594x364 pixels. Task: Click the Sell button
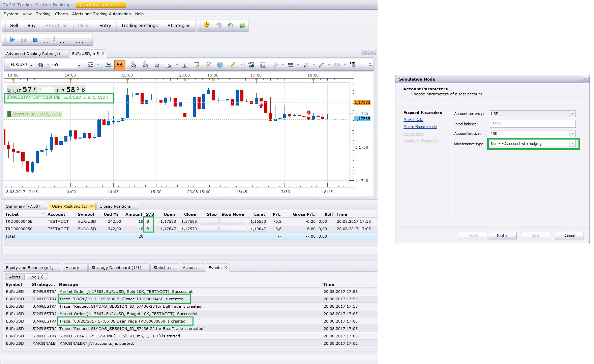coord(14,25)
